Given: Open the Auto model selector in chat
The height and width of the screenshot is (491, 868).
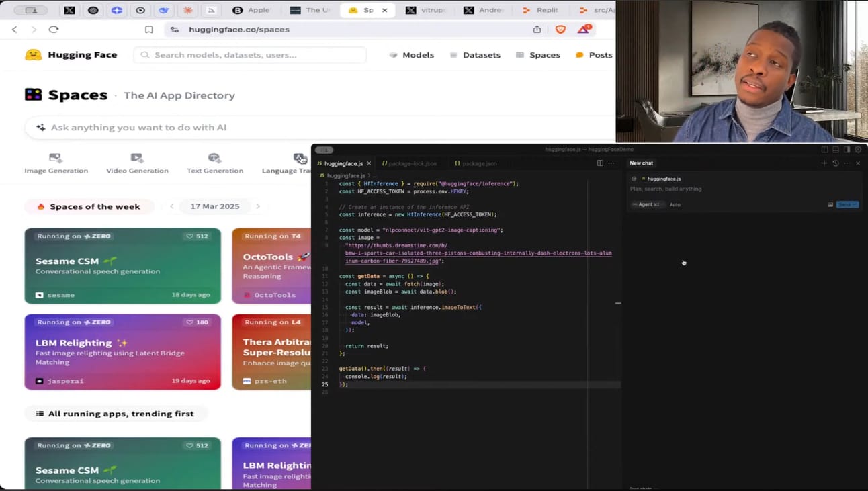Looking at the screenshot, I should 675,204.
